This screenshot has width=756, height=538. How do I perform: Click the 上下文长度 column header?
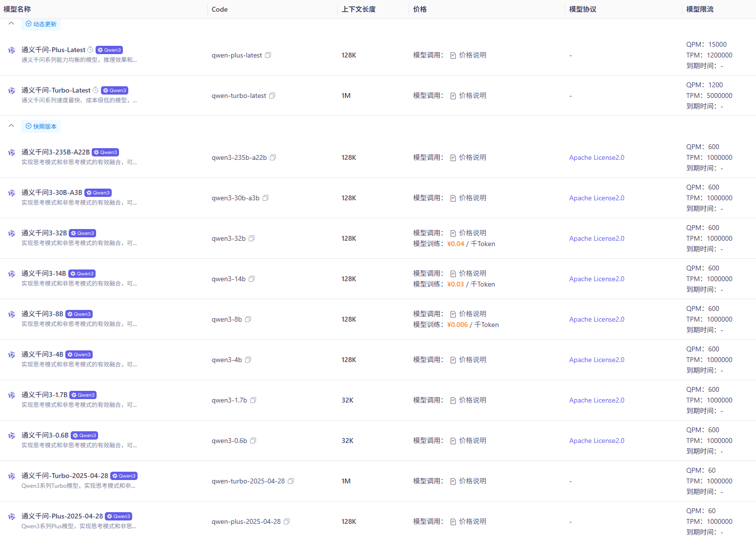coord(358,9)
